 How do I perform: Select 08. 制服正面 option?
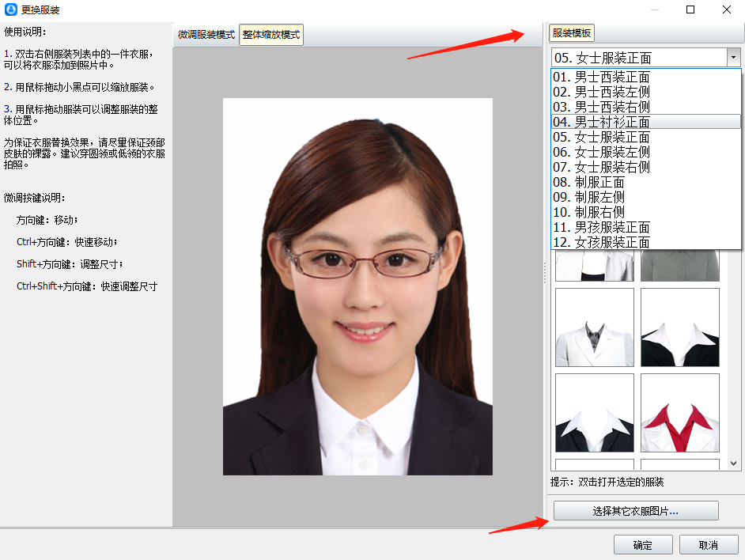point(646,182)
